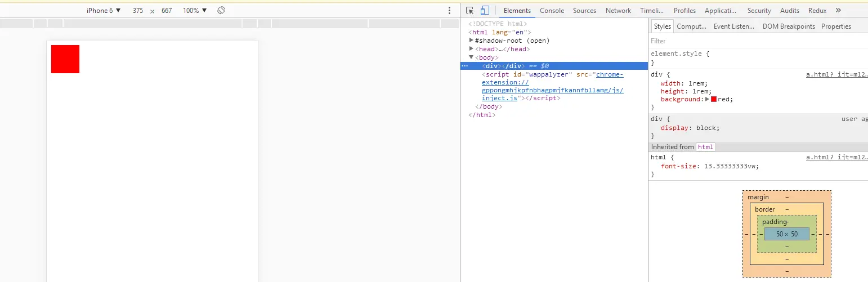The width and height of the screenshot is (868, 282).
Task: Select the wappalyzer script element row
Action: 553,86
